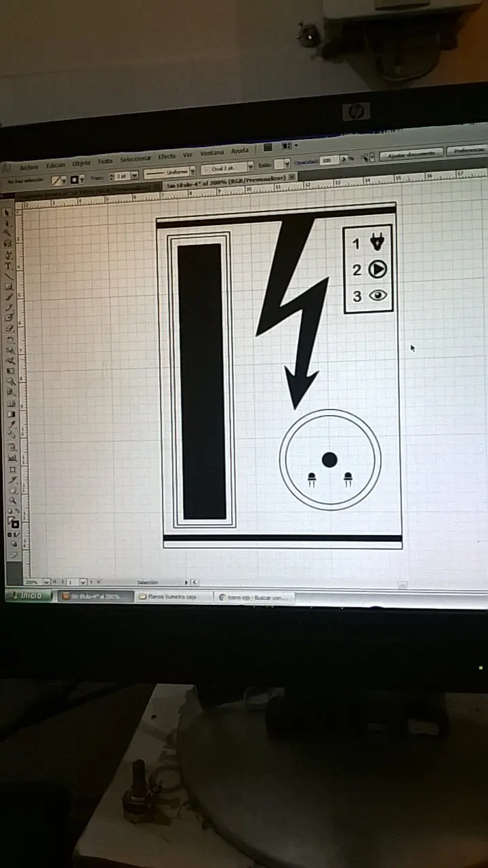Select the Zoom magnifier tool

13,500
